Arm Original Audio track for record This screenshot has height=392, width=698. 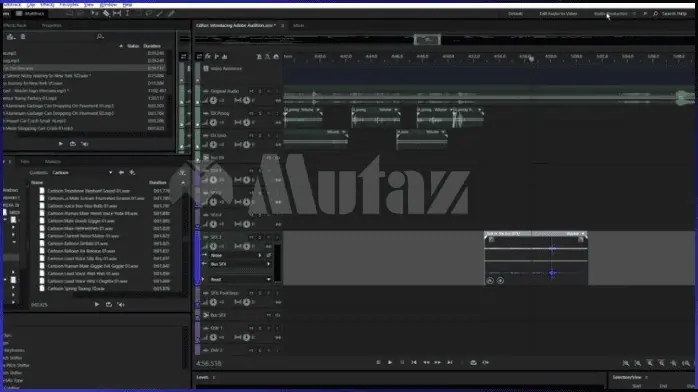click(x=269, y=91)
